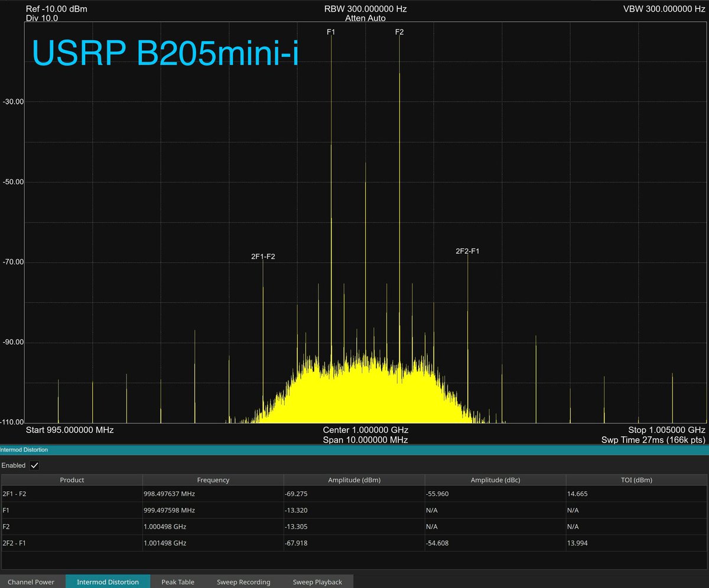The image size is (709, 588).
Task: Click the Intermod Distortion panel title bar
Action: click(354, 450)
